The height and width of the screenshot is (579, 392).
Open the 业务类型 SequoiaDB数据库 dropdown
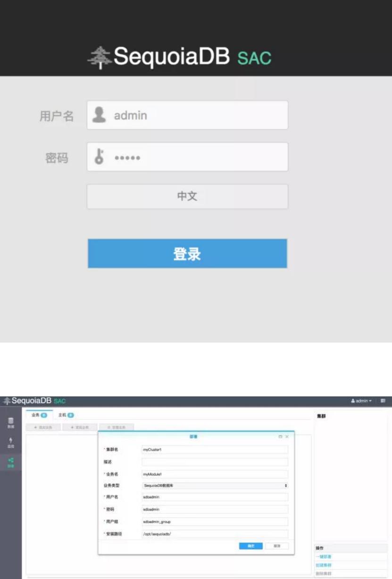(215, 485)
